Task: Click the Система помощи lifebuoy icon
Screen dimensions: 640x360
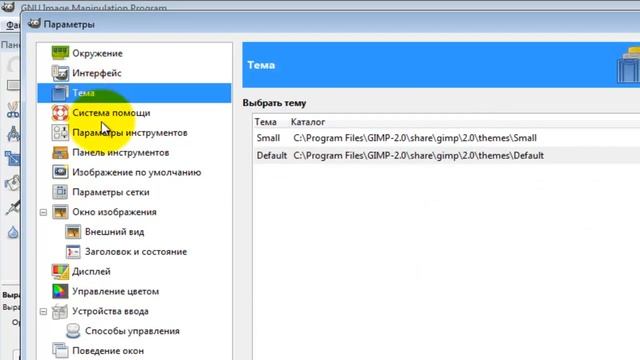Action: [60, 113]
